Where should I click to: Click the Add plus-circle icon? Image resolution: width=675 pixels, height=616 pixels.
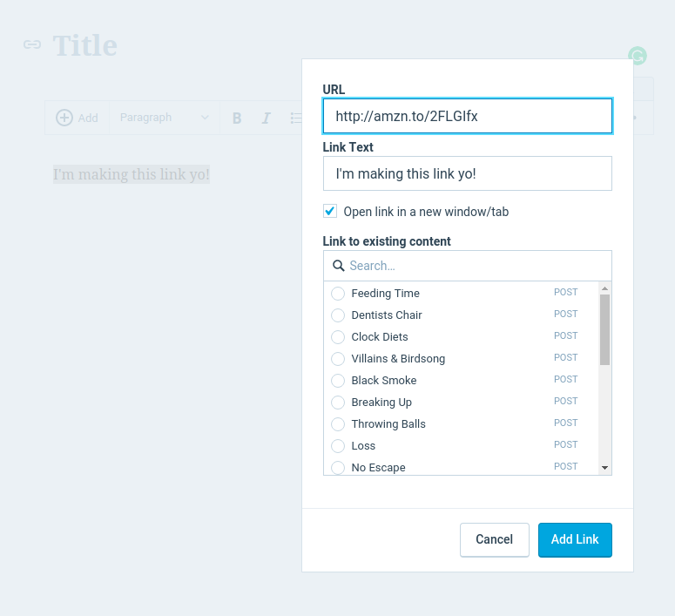pyautogui.click(x=64, y=118)
